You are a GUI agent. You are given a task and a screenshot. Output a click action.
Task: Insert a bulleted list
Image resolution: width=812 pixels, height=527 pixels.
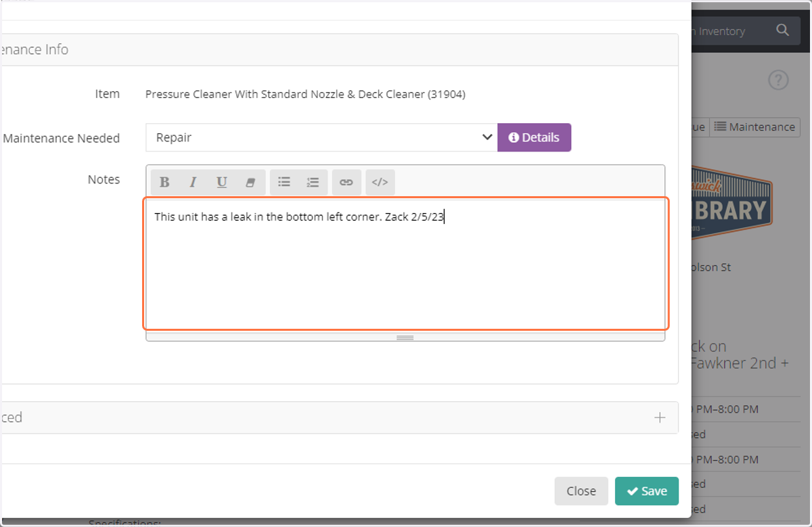click(284, 182)
